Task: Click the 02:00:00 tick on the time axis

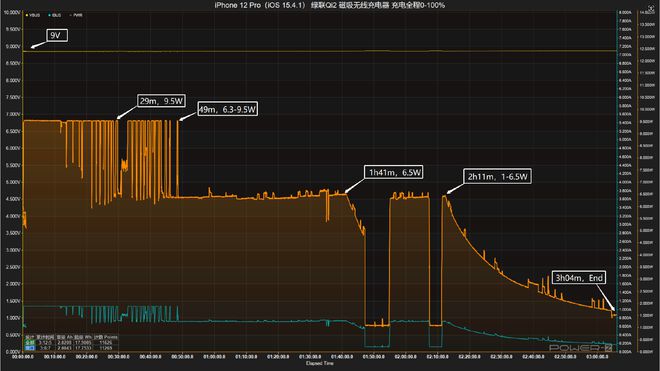Action: [405, 357]
